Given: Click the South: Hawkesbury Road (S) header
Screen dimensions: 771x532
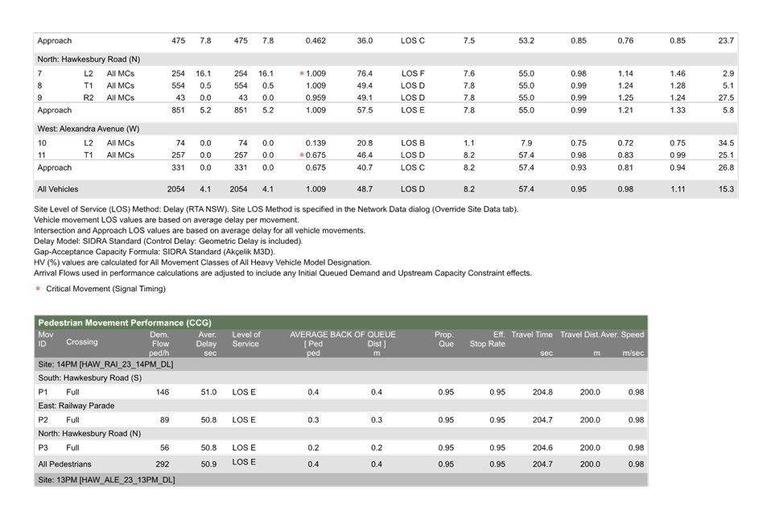Looking at the screenshot, I should coord(89,378).
